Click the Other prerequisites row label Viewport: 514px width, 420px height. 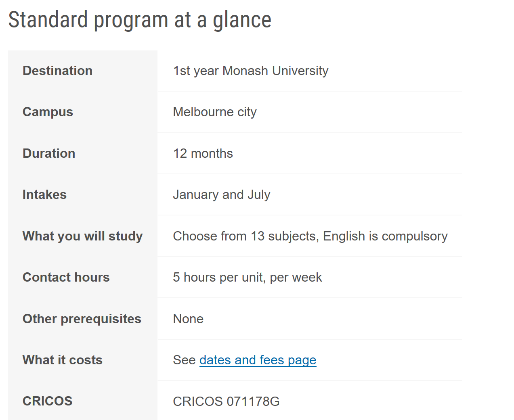coord(82,319)
